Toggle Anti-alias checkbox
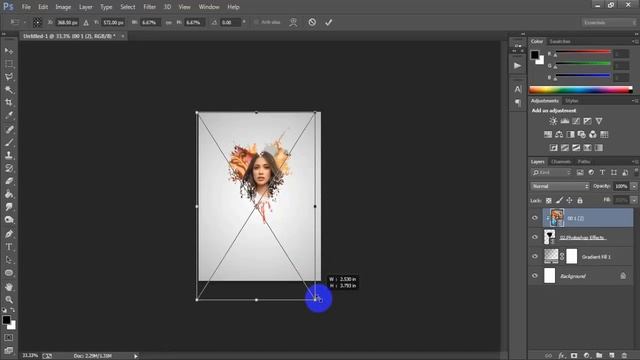 click(256, 22)
